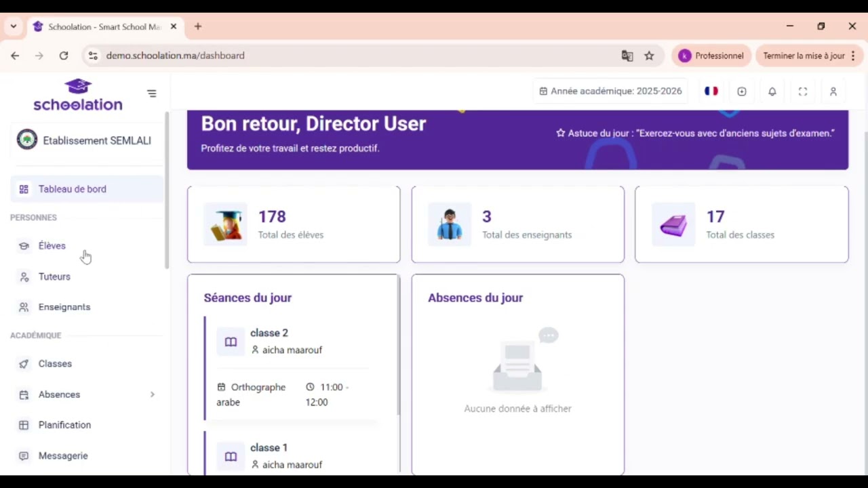The height and width of the screenshot is (488, 868).
Task: Click the Astuce du jour tip text
Action: click(695, 134)
